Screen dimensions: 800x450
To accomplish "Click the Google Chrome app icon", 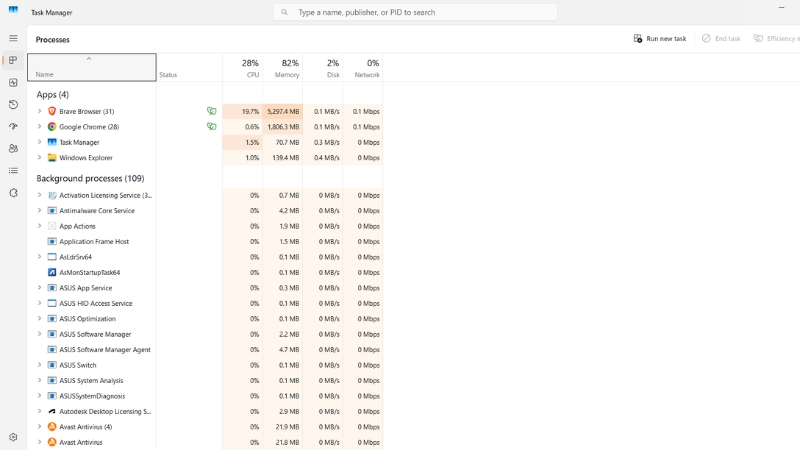I will tap(52, 127).
